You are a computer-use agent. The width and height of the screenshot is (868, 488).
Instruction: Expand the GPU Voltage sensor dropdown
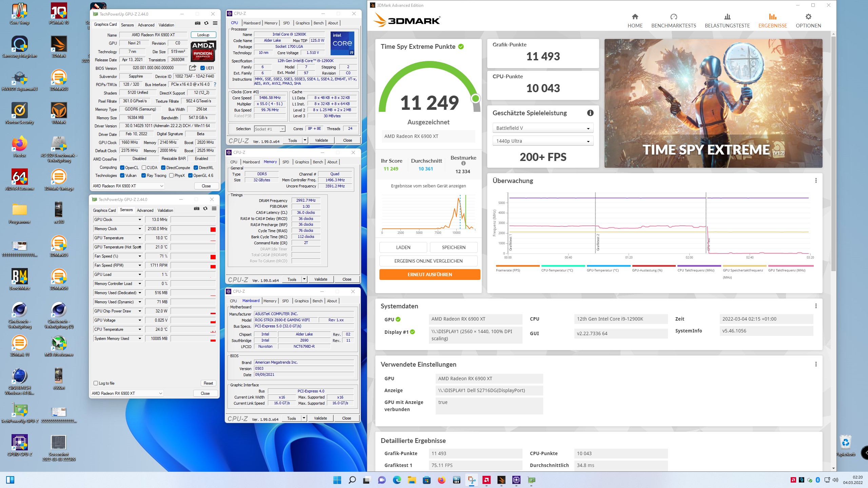tap(139, 320)
